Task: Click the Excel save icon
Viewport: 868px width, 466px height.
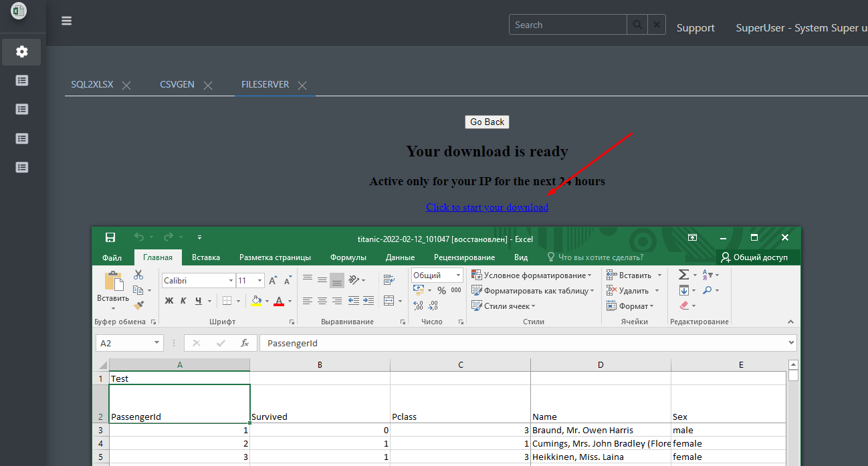Action: coord(110,237)
